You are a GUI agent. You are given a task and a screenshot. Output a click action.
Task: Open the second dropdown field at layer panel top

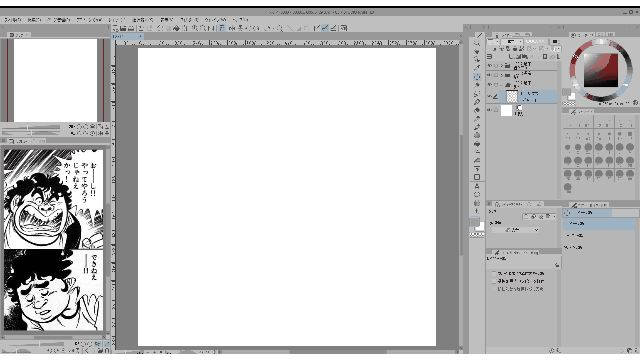click(x=512, y=42)
